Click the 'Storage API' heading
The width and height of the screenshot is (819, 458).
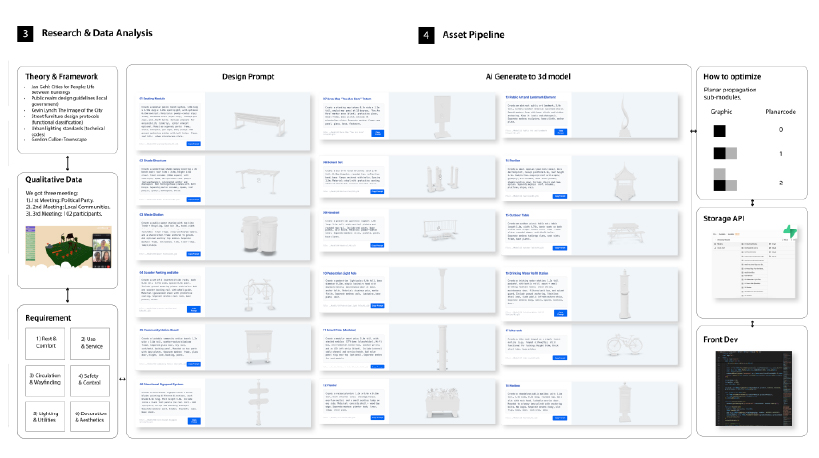click(x=723, y=219)
